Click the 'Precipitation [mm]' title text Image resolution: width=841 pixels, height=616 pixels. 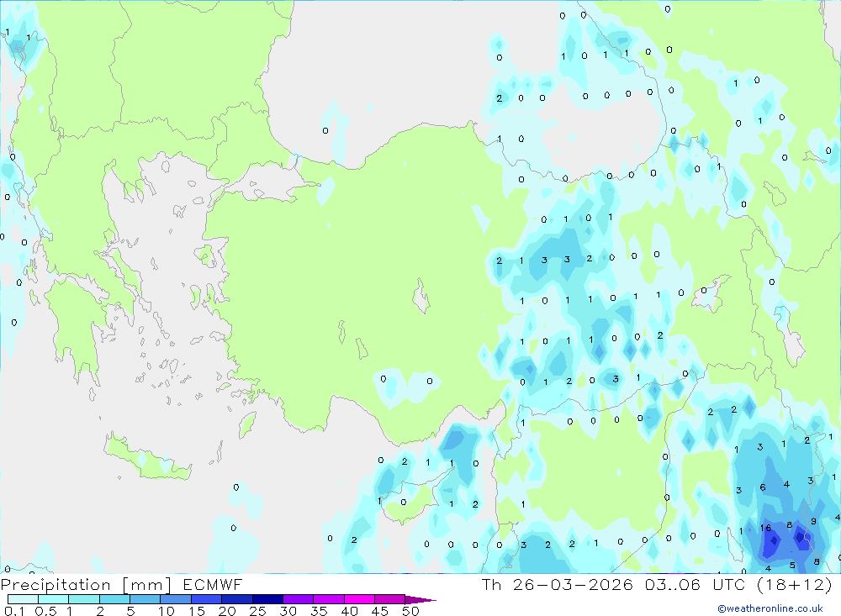point(86,585)
